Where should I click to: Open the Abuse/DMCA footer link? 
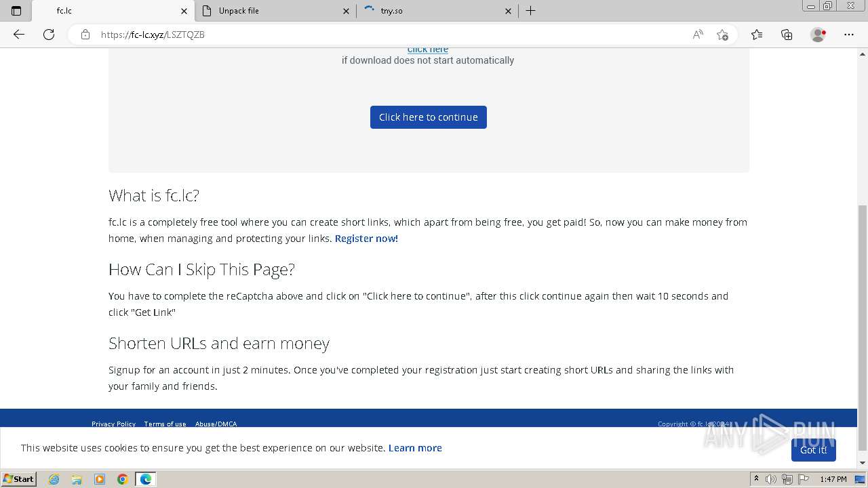pos(216,424)
